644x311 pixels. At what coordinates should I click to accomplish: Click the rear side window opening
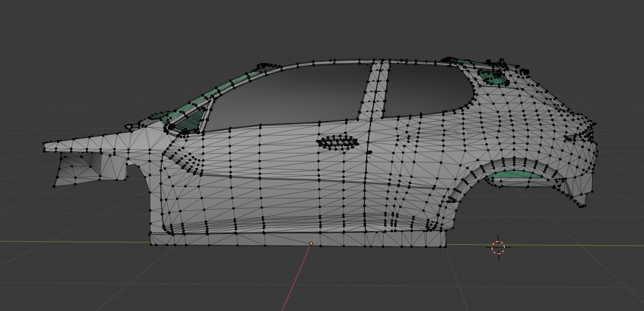pos(427,91)
